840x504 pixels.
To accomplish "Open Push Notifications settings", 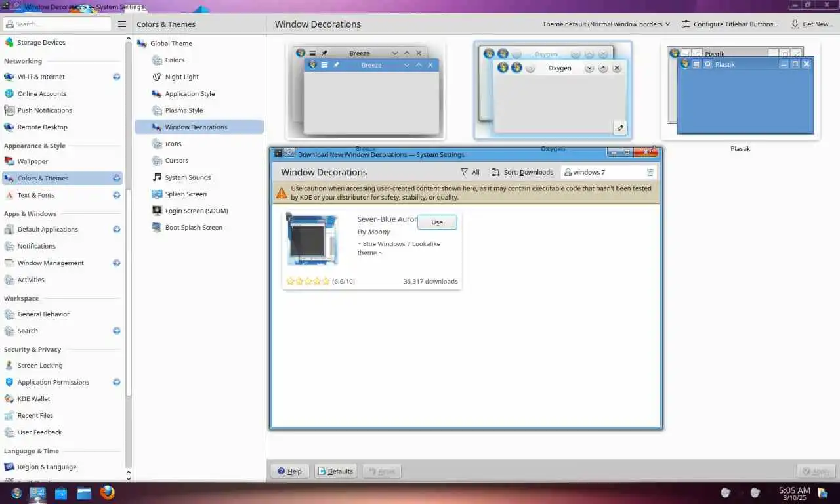I will (62, 110).
